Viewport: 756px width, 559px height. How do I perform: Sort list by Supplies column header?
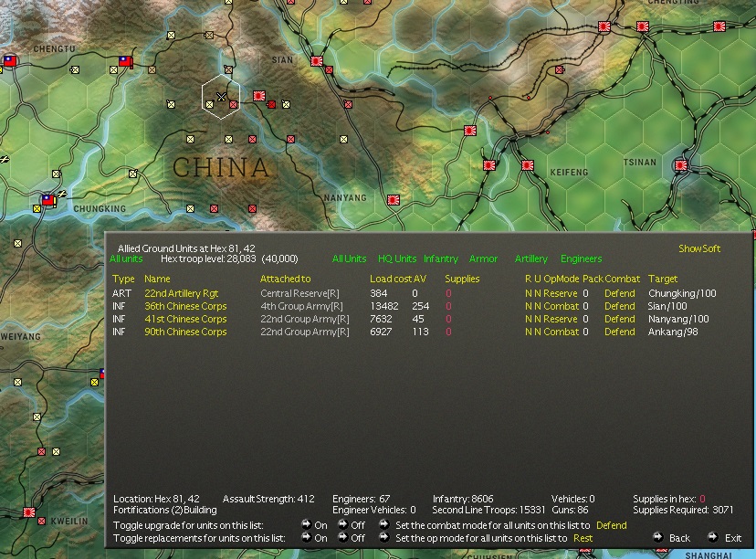click(x=462, y=279)
